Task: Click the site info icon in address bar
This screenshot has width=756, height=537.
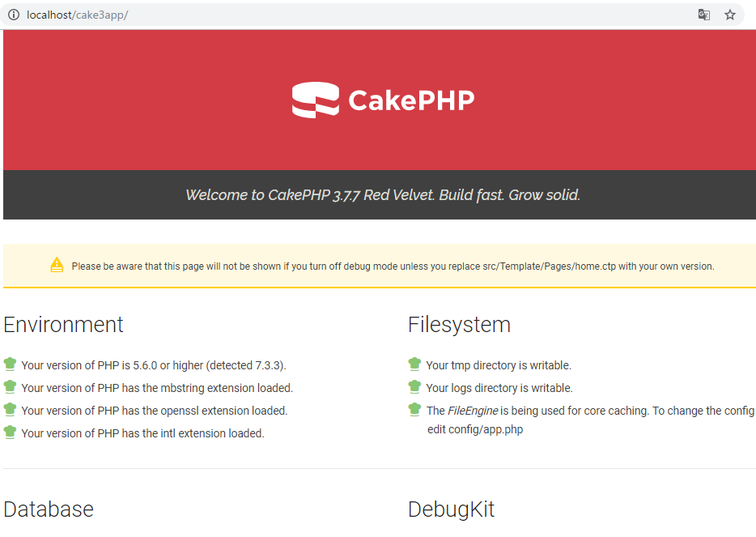Action: [13, 15]
